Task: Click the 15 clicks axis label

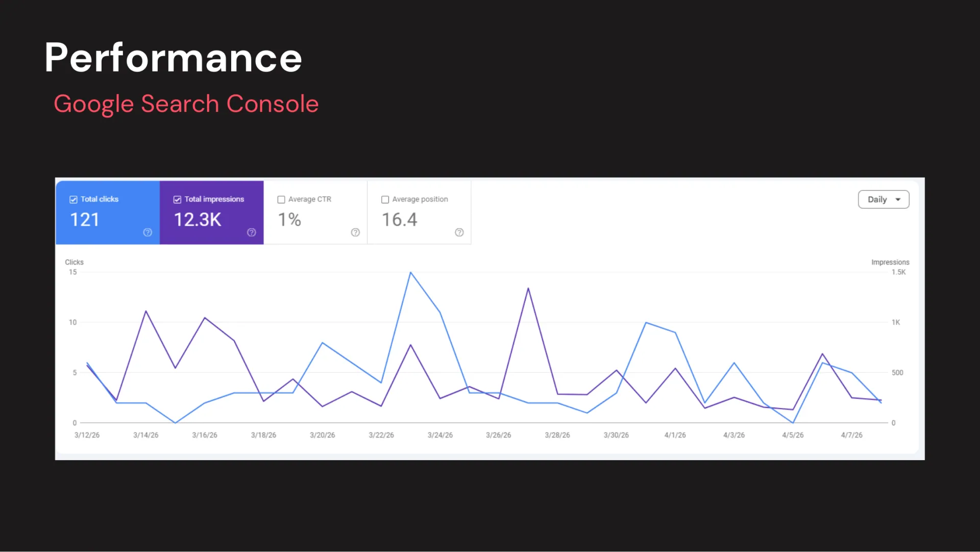Action: coord(73,272)
